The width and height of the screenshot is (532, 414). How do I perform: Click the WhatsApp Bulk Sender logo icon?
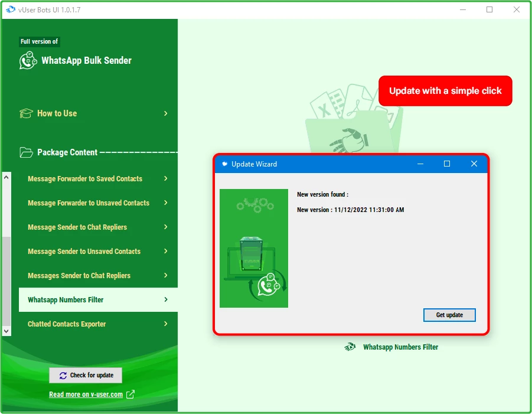coord(28,60)
